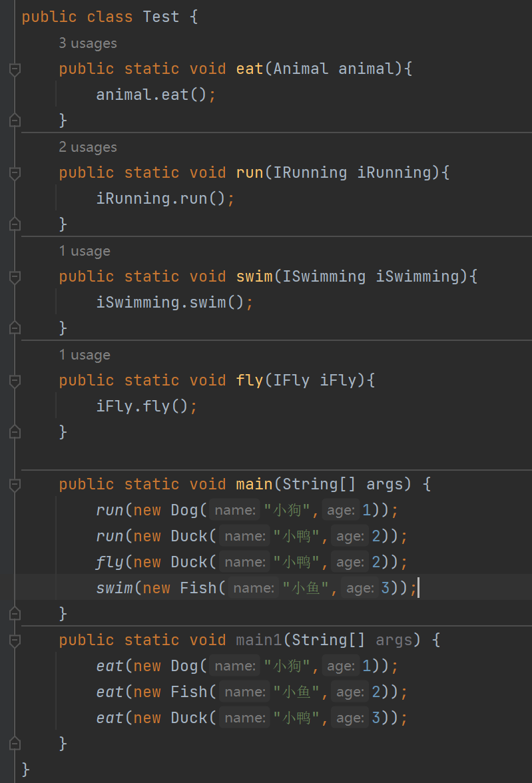Viewport: 532px width, 783px height.
Task: Place the cursor on the animal.eat(); statement
Action: [x=156, y=95]
